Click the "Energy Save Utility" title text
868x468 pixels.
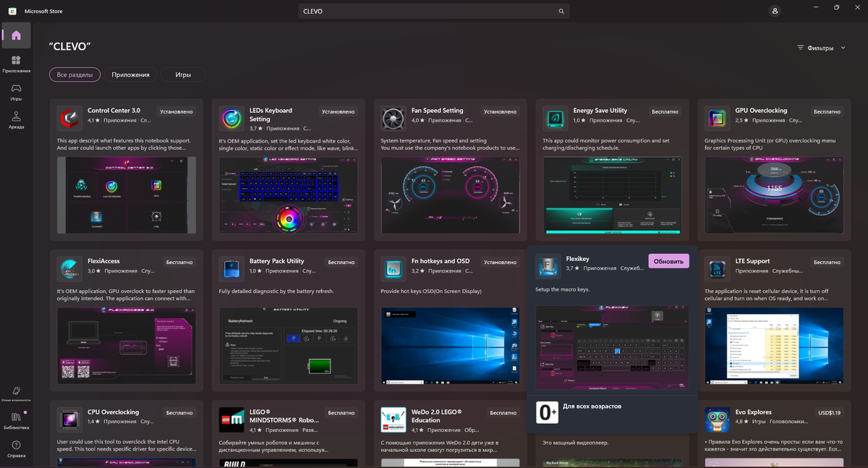pyautogui.click(x=600, y=111)
